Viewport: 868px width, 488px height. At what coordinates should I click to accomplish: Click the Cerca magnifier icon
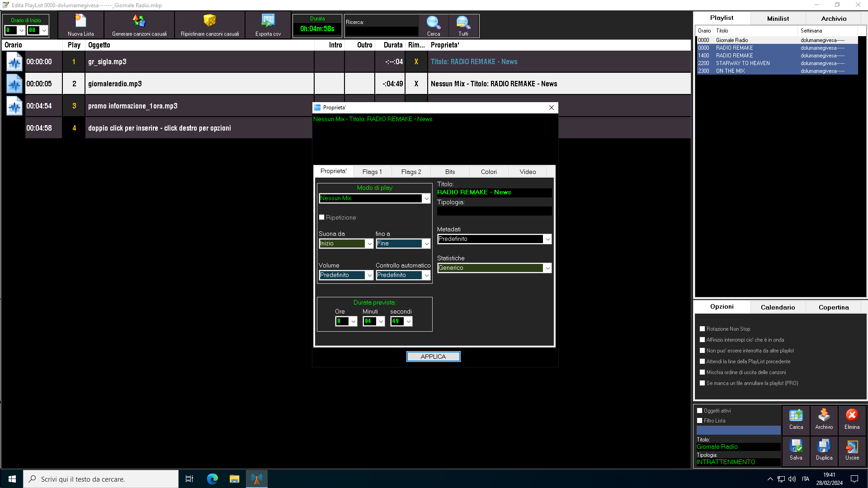pos(433,23)
